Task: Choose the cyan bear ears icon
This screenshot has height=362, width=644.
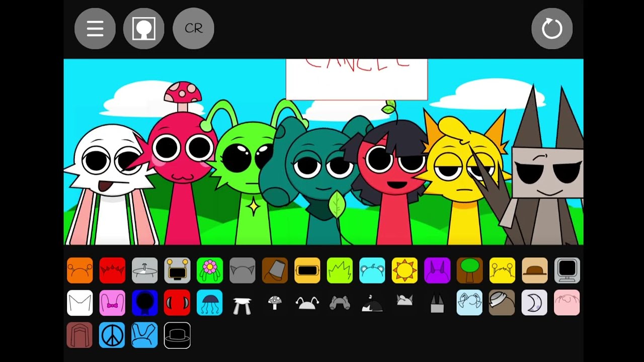Action: tap(372, 270)
